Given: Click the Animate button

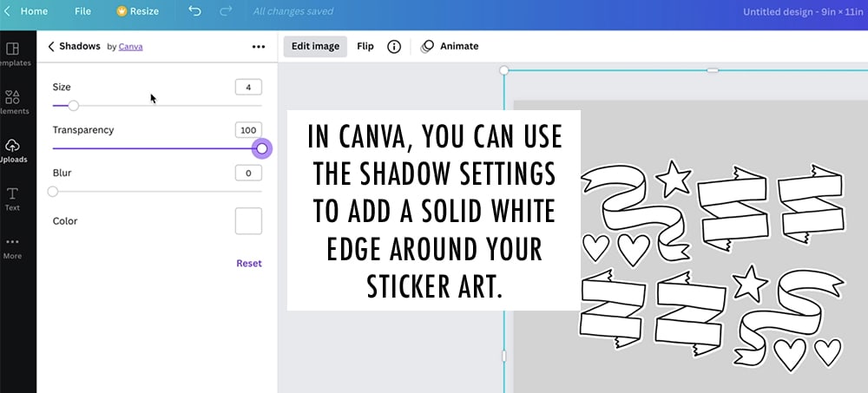Looking at the screenshot, I should tap(450, 47).
